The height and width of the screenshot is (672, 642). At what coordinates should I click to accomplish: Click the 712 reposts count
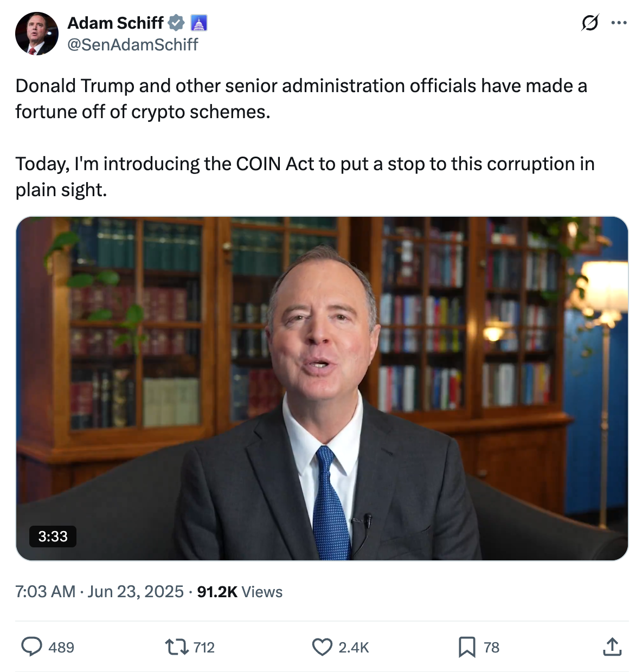[x=204, y=647]
